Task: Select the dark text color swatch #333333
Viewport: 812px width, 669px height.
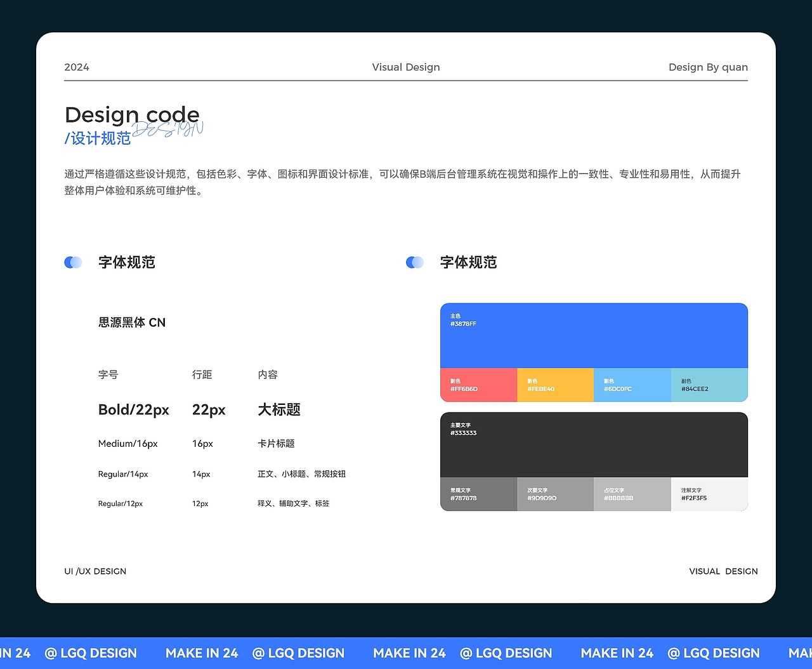Action: (594, 445)
